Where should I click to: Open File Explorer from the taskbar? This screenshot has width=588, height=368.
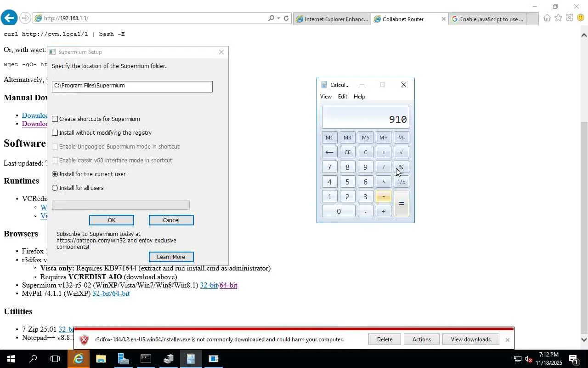point(101,359)
